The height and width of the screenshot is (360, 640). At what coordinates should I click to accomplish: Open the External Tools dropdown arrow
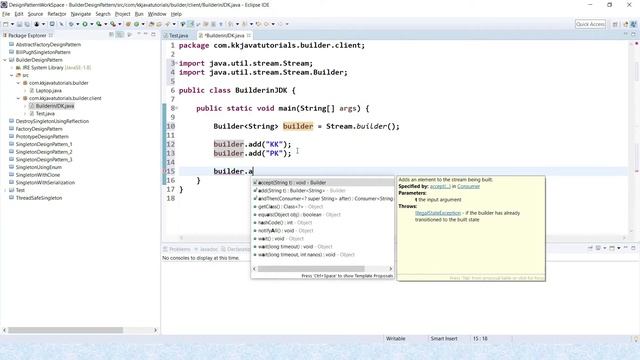pyautogui.click(x=120, y=24)
